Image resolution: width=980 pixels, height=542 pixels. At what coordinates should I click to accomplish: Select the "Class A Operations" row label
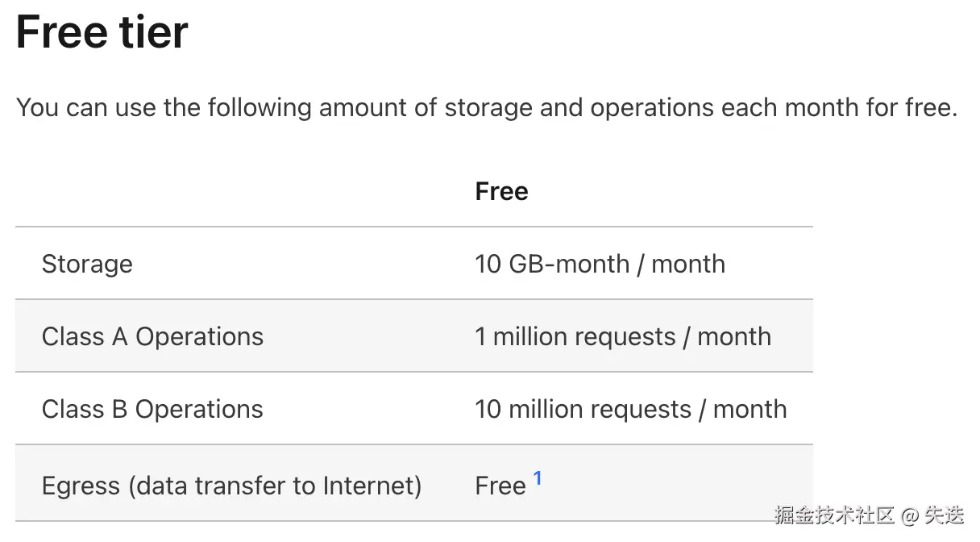tap(152, 336)
